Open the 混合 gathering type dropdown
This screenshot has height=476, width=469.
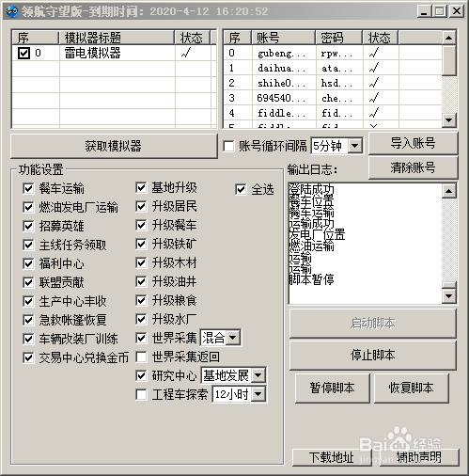coord(233,338)
